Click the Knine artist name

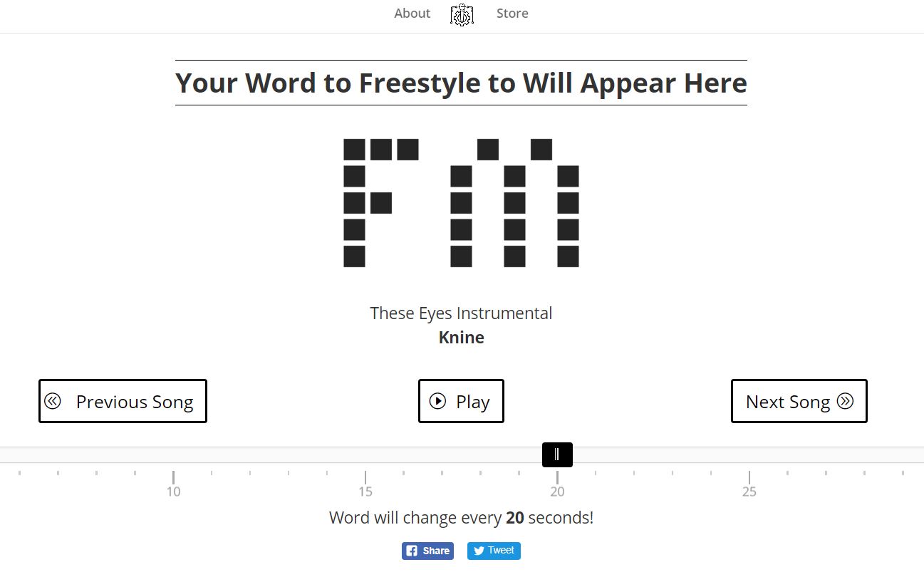[462, 337]
